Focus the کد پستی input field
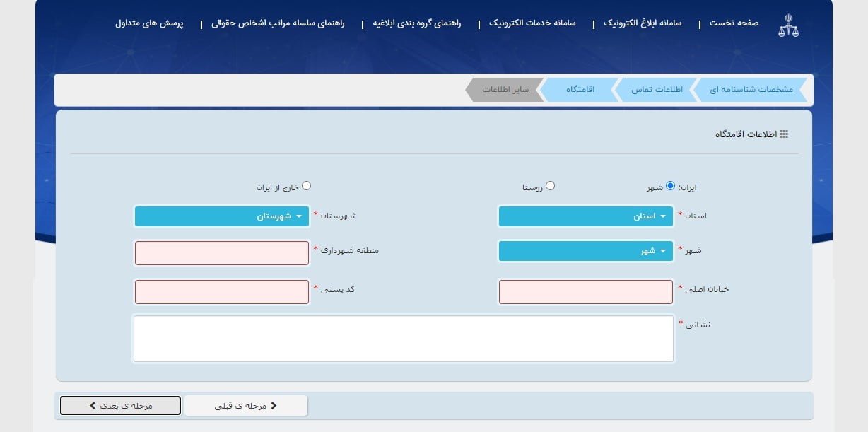 (222, 292)
